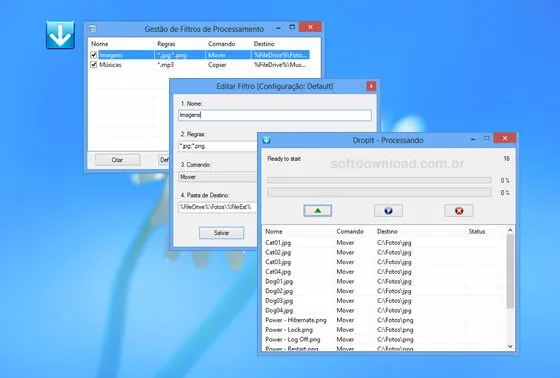The image size is (560, 378).
Task: Close the Editar Filtro dialog
Action: (x=371, y=86)
